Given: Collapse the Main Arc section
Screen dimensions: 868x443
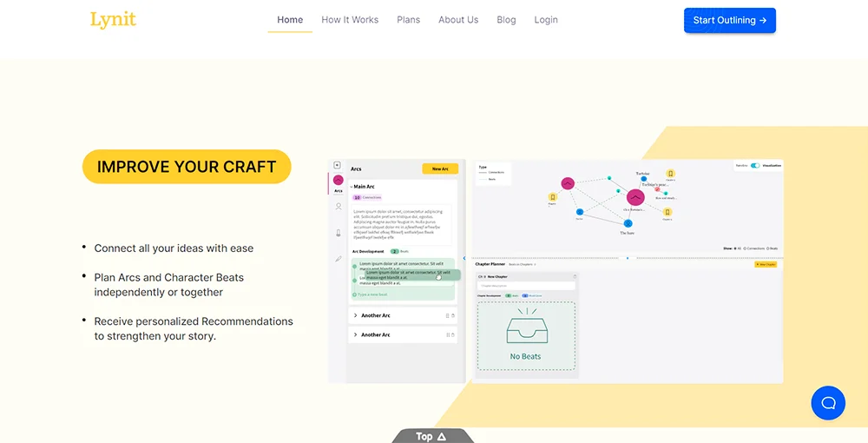Looking at the screenshot, I should (351, 187).
